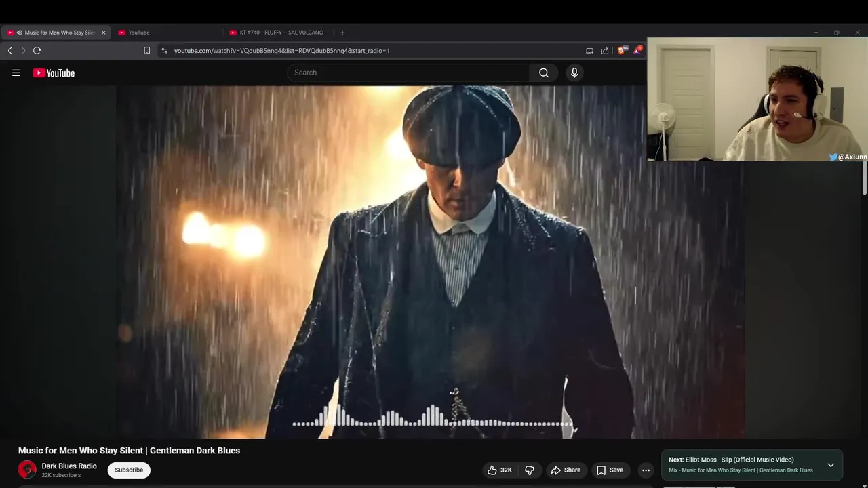Open Dark Blues Radio channel name
The width and height of the screenshot is (868, 488).
[69, 466]
